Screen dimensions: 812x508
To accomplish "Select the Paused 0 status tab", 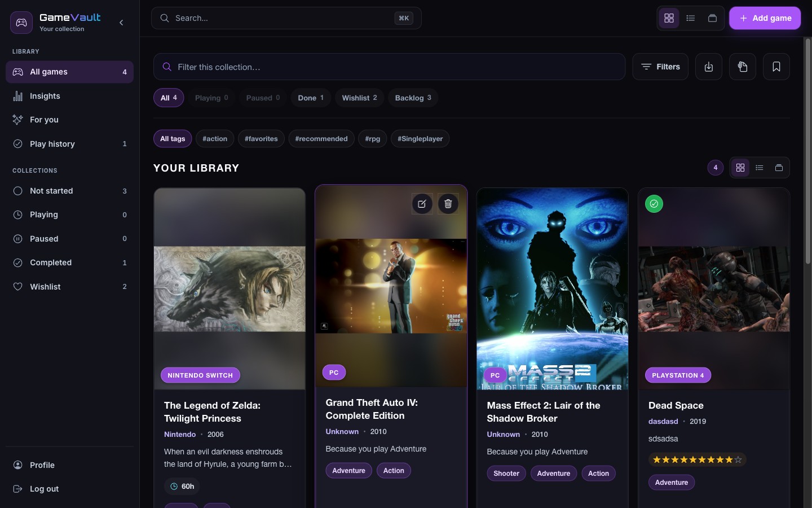I will [x=263, y=98].
